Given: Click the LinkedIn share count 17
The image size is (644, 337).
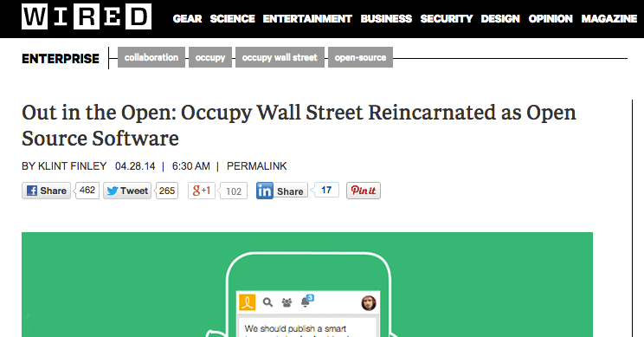Looking at the screenshot, I should point(326,190).
